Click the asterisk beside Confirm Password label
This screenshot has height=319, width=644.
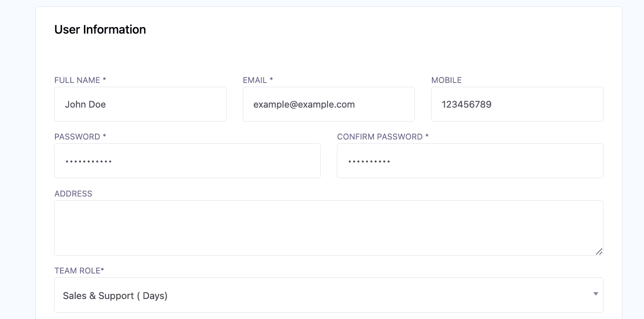(x=427, y=137)
